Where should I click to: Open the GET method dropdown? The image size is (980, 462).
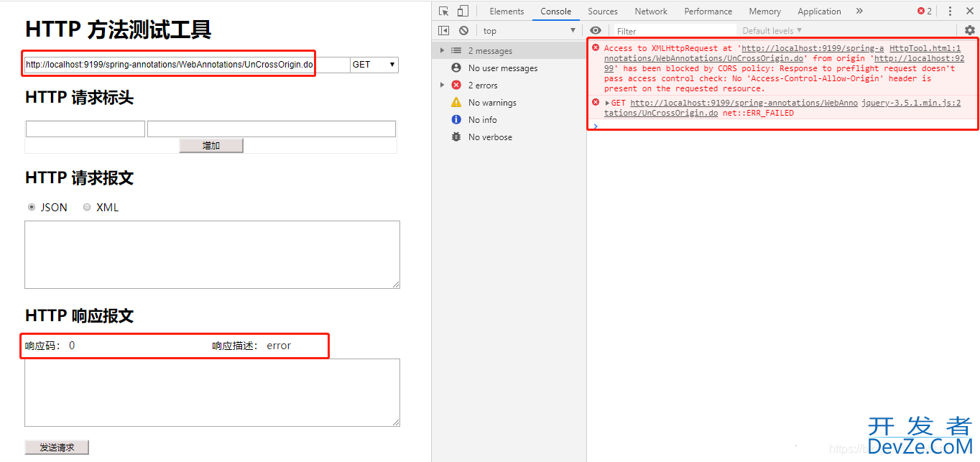pos(374,65)
